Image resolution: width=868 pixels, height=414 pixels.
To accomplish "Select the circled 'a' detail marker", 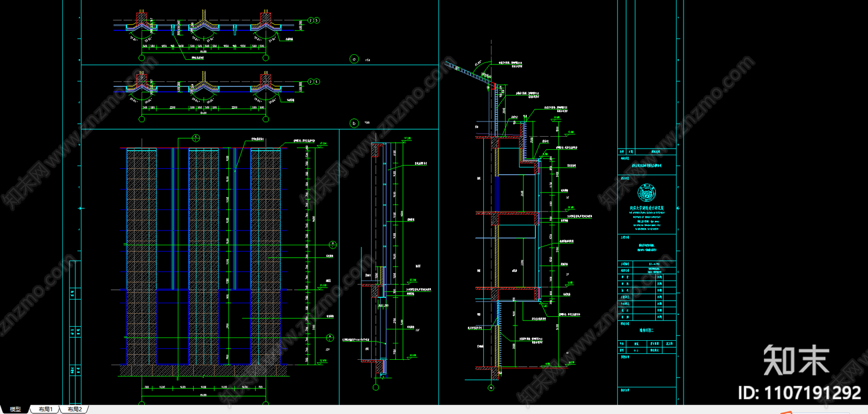I will coord(354,59).
